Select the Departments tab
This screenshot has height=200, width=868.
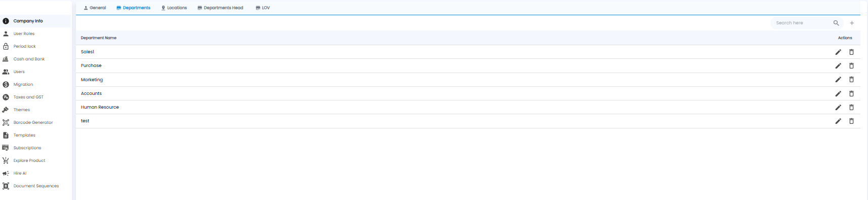[x=133, y=8]
